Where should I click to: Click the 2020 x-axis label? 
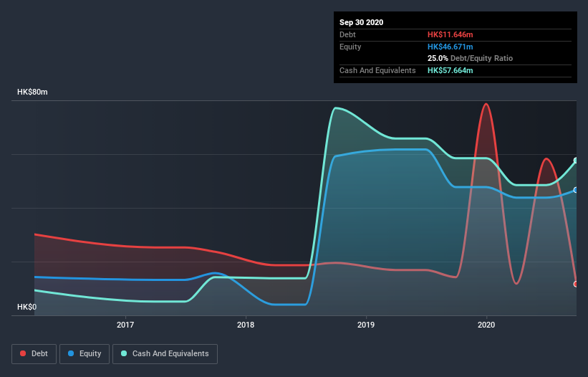tap(486, 325)
